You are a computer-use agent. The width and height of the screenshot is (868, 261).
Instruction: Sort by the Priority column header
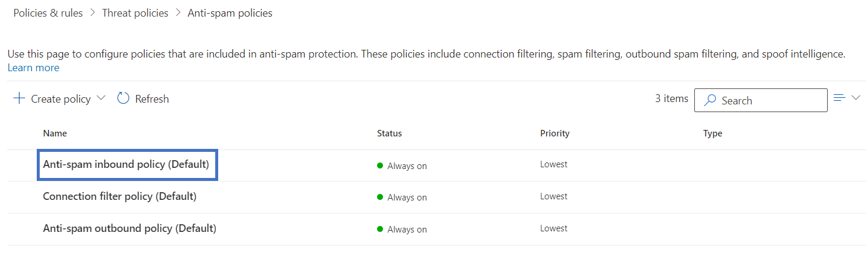pos(555,133)
